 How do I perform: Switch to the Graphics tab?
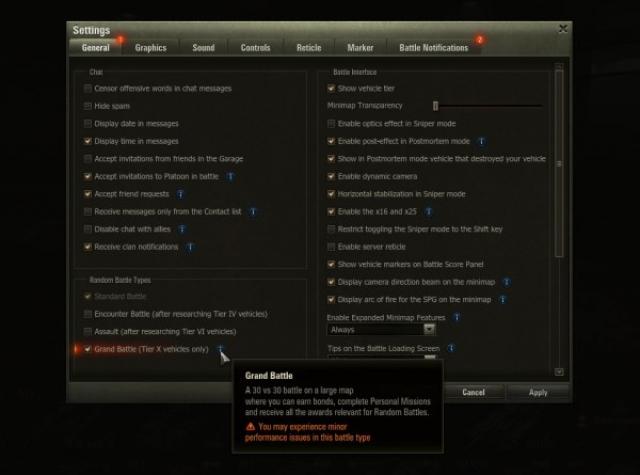click(151, 48)
